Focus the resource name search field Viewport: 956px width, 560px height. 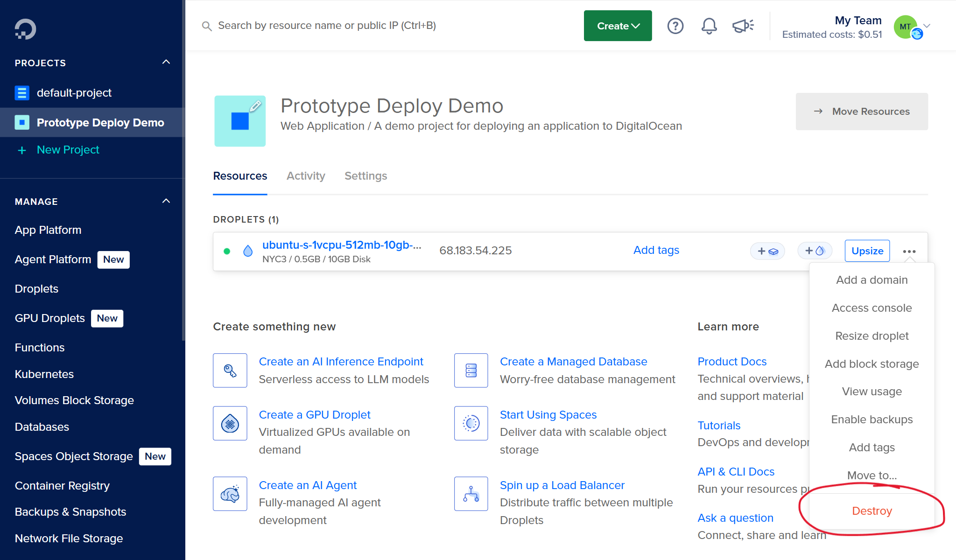[327, 26]
